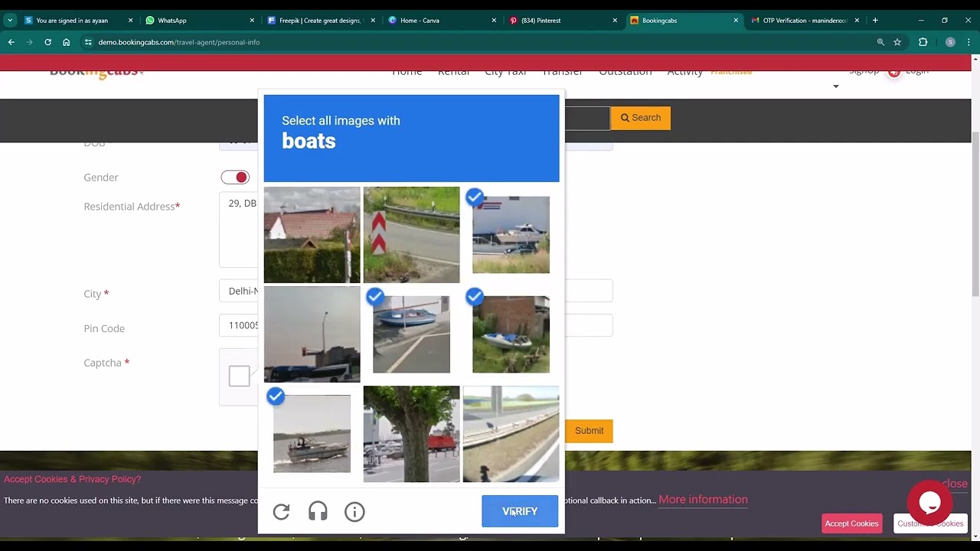Go back to the previous page

pos(11,42)
